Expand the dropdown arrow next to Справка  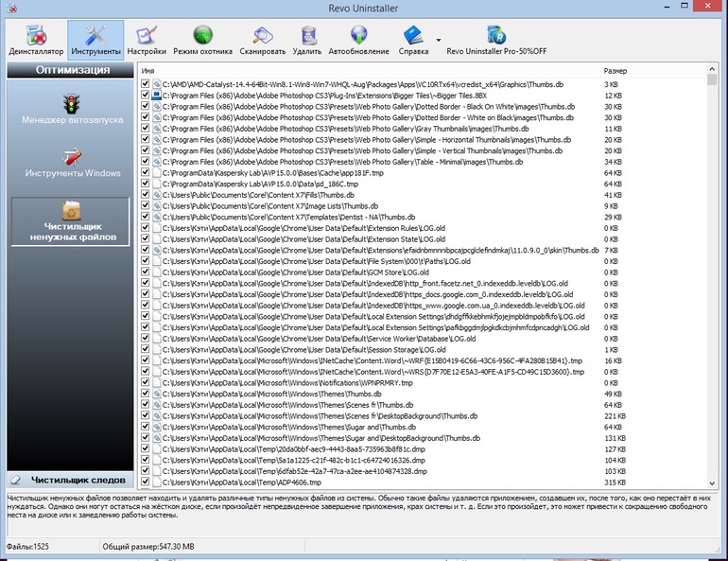click(x=439, y=40)
